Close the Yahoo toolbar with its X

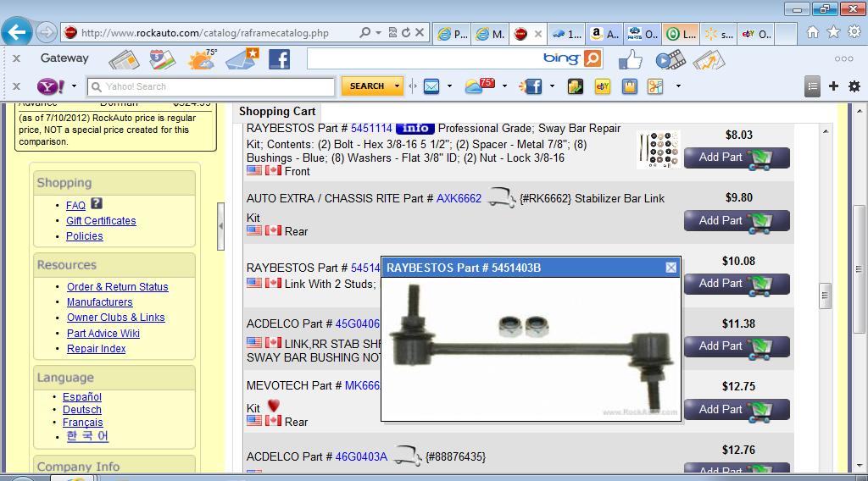(17, 86)
